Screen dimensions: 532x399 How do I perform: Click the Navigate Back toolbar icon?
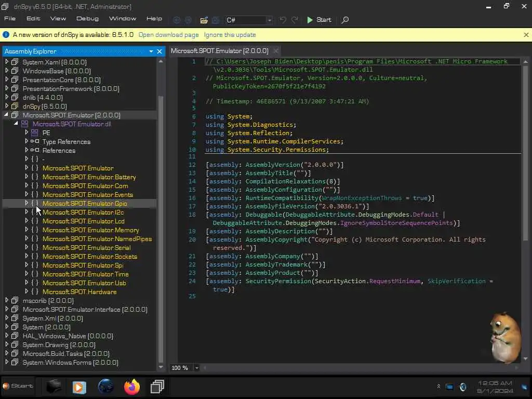tap(177, 20)
